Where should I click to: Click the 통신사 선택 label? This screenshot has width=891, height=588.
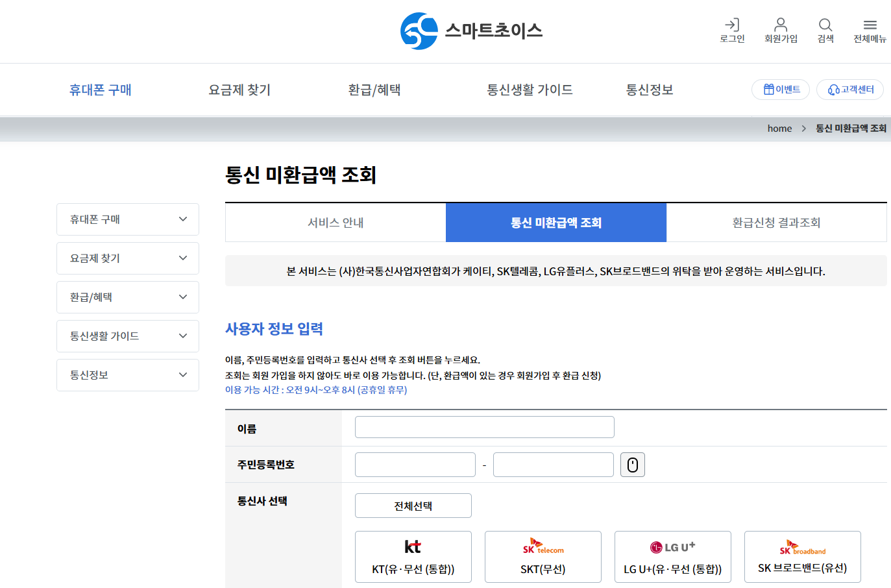(262, 501)
